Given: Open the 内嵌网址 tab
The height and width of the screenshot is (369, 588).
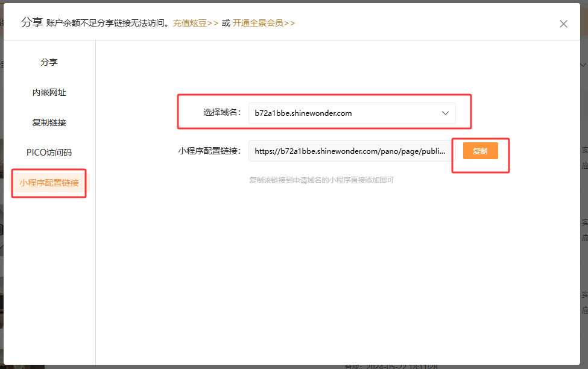Looking at the screenshot, I should 49,92.
